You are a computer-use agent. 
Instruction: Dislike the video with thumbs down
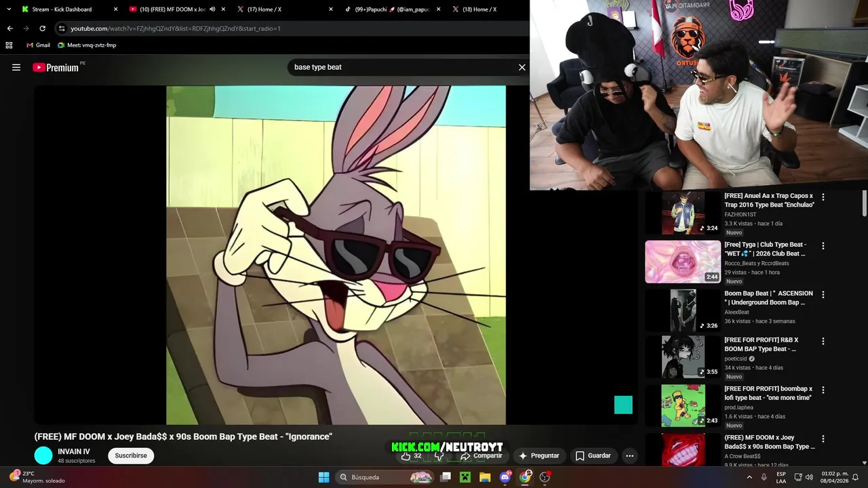coord(439,455)
